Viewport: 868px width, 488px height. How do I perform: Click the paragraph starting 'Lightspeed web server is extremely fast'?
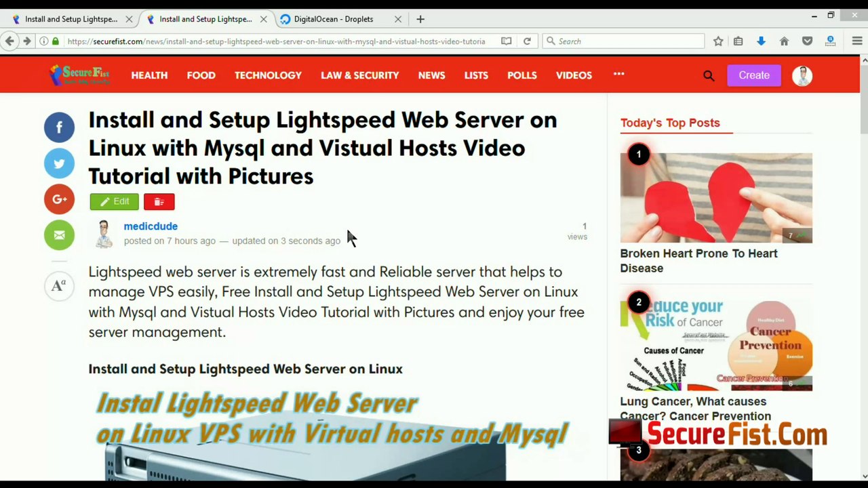tap(336, 302)
